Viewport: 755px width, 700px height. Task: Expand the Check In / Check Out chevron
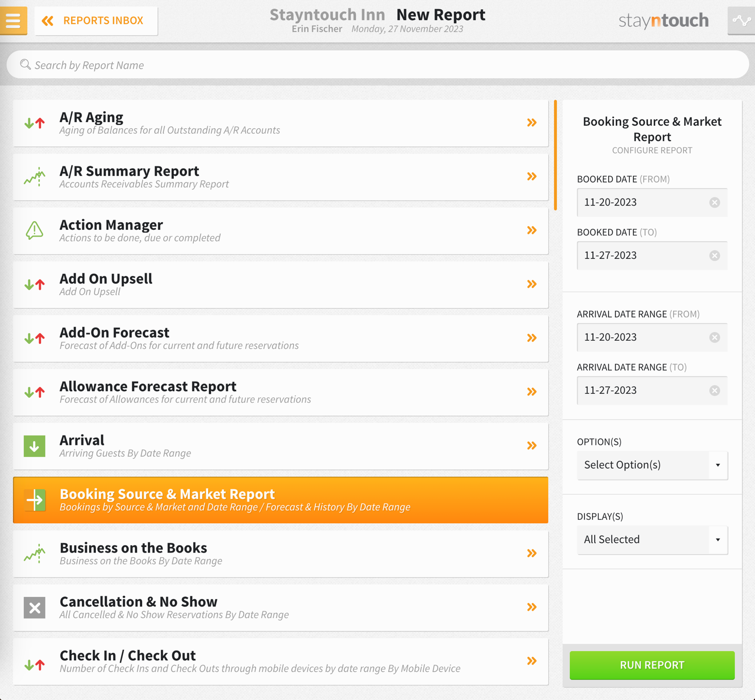[x=532, y=661]
